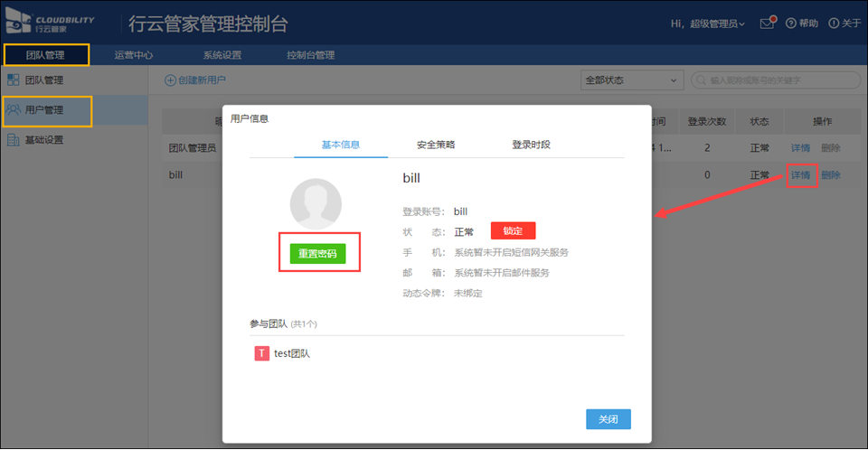The width and height of the screenshot is (868, 450).
Task: Focus the nickname or account search field
Action: coord(776,80)
